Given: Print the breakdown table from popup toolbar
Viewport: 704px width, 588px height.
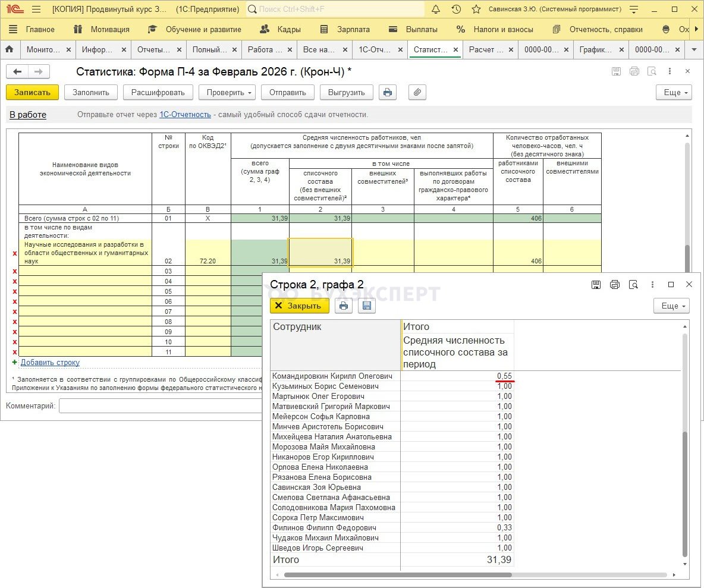Looking at the screenshot, I should [344, 306].
